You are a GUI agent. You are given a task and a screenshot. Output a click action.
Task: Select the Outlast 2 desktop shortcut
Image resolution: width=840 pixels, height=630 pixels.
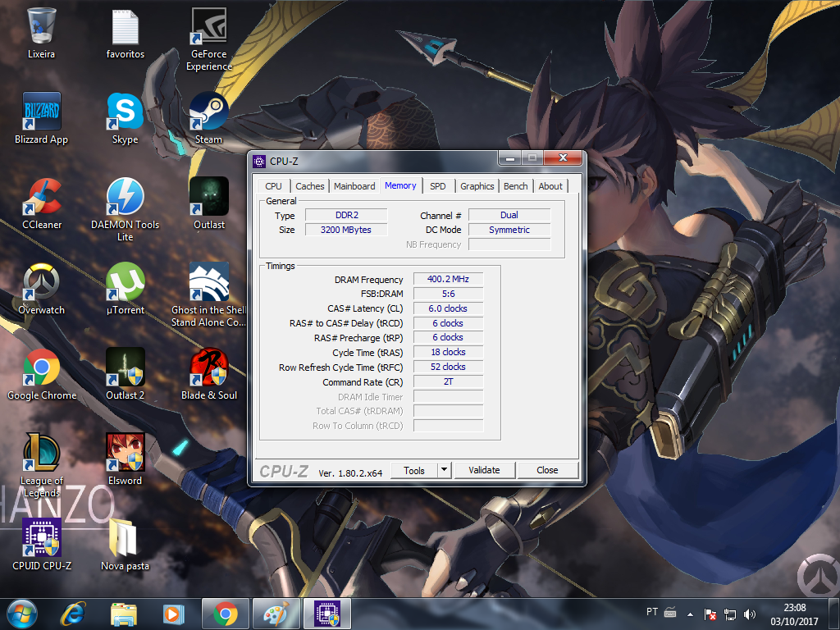(x=125, y=374)
